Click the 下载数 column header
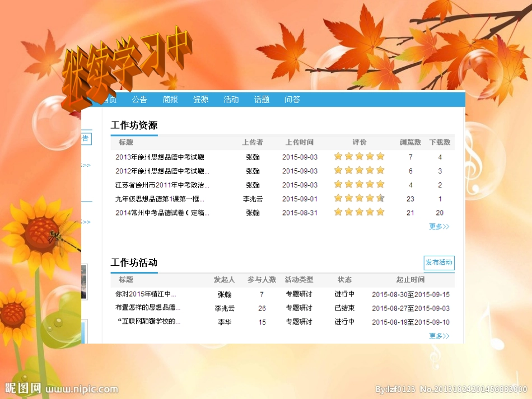 (x=440, y=142)
